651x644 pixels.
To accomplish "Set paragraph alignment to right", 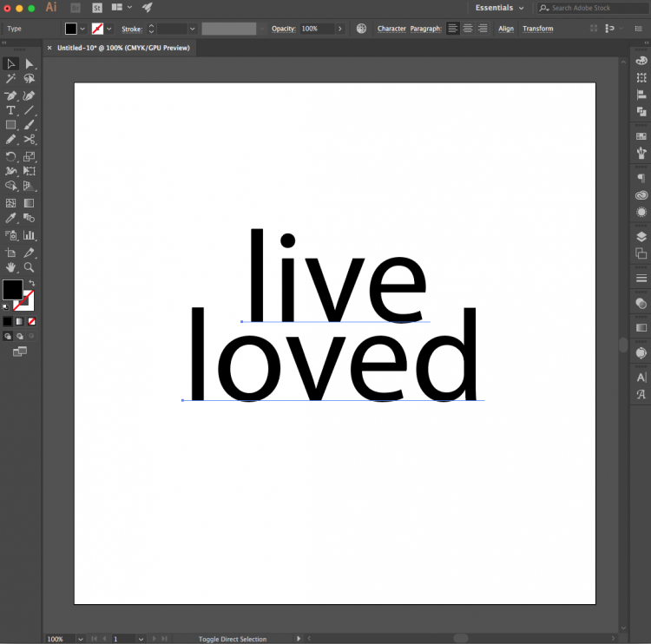I will 483,29.
